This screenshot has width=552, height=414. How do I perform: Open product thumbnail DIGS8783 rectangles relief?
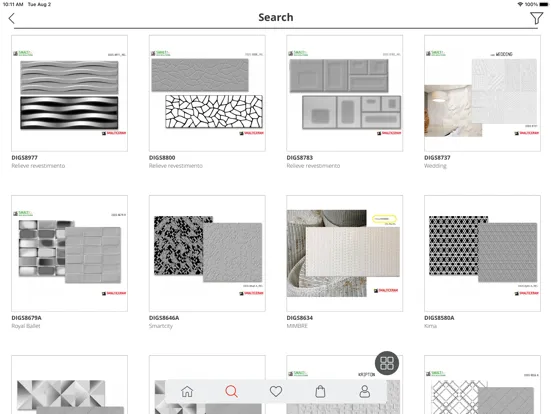click(x=345, y=93)
